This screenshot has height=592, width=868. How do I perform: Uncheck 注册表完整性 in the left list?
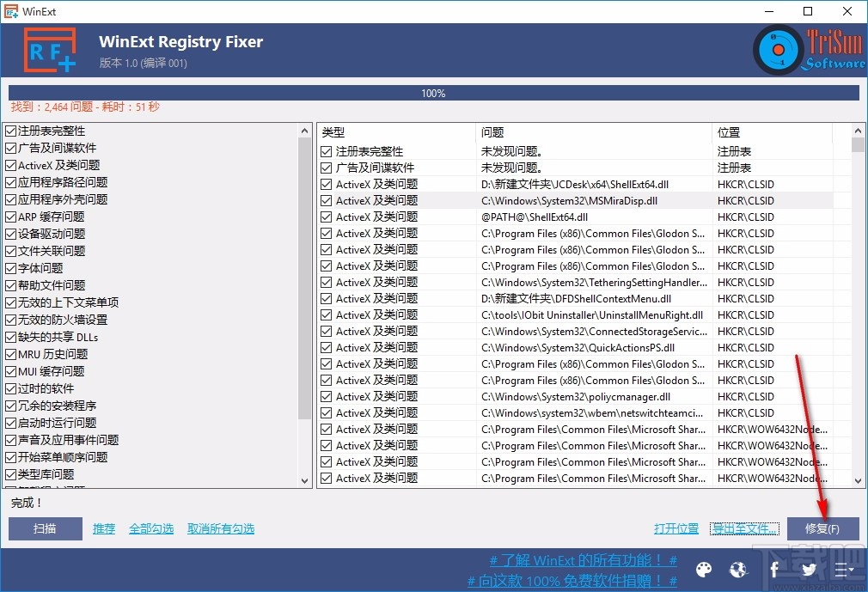click(x=11, y=131)
